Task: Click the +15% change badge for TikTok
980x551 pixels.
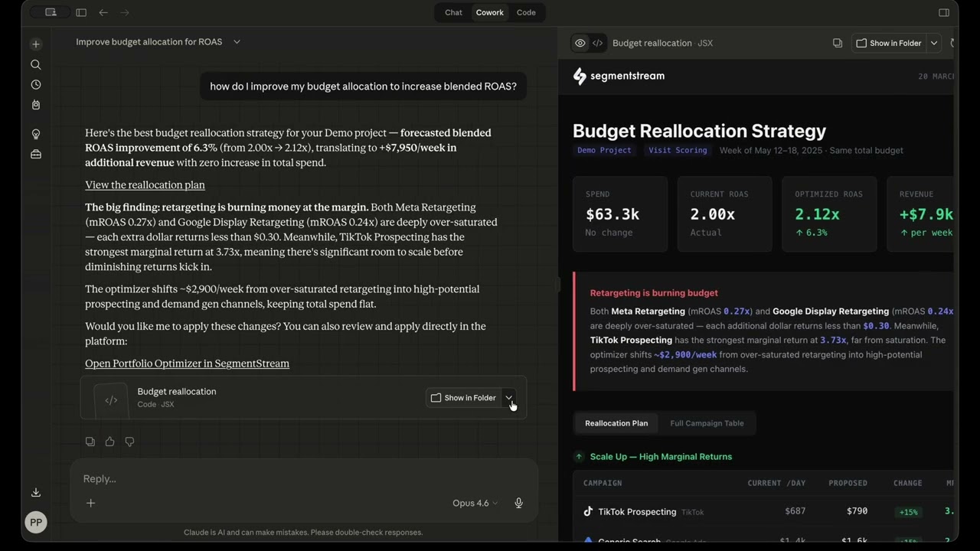Action: 909,512
